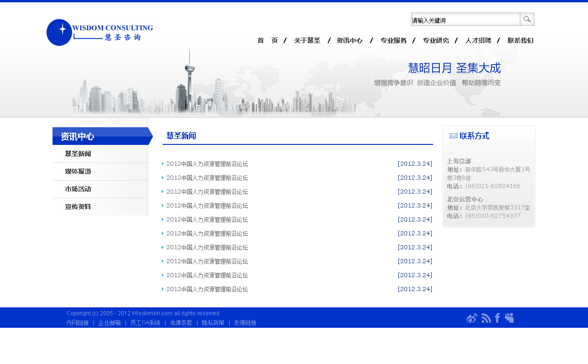This screenshot has height=364, width=588.
Task: Select 人才招聘 in the navigation bar
Action: [478, 41]
